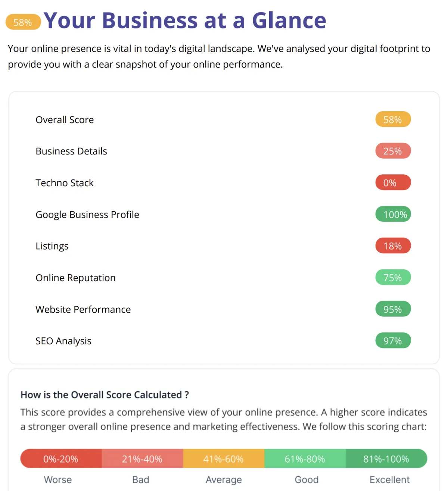Open the Techno Stack row label
448x491 pixels.
pyautogui.click(x=65, y=183)
